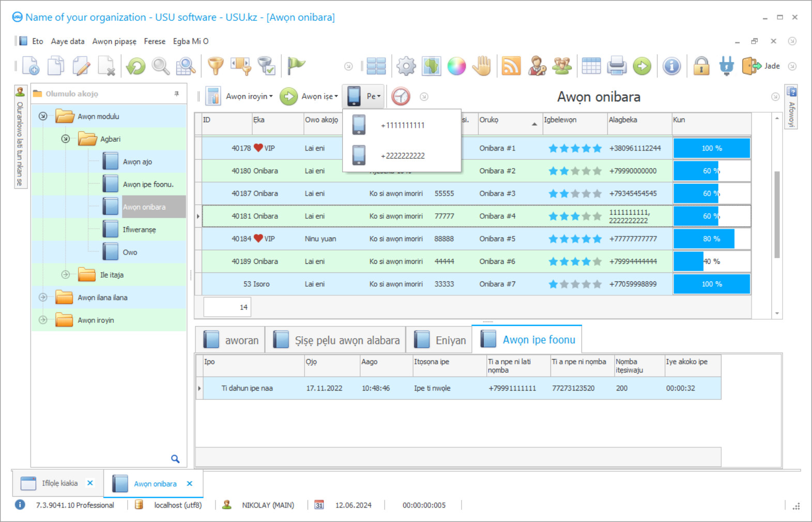Click the power plug connection icon

[726, 66]
